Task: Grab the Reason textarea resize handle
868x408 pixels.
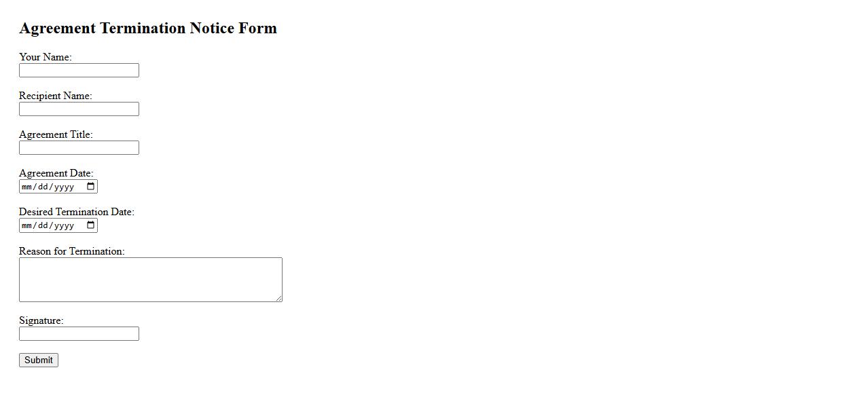Action: click(278, 298)
